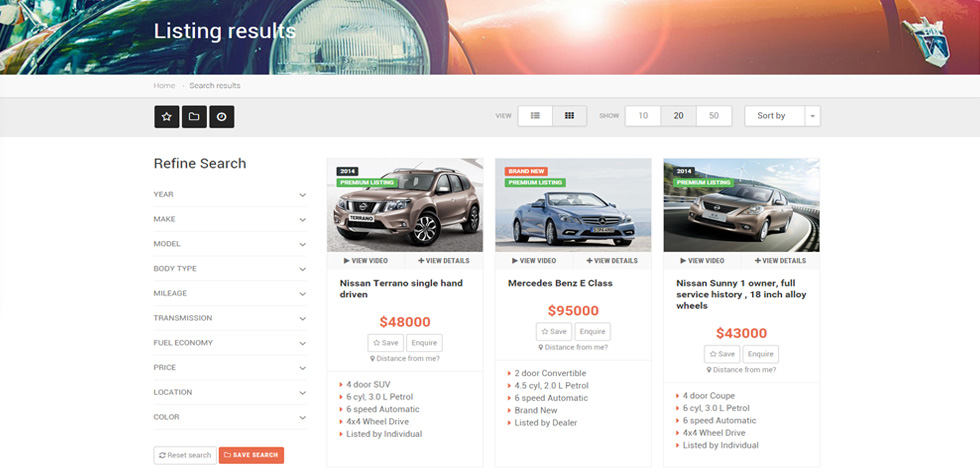Click '4 door Coupe' spec text
This screenshot has width=980, height=471.
click(x=709, y=395)
